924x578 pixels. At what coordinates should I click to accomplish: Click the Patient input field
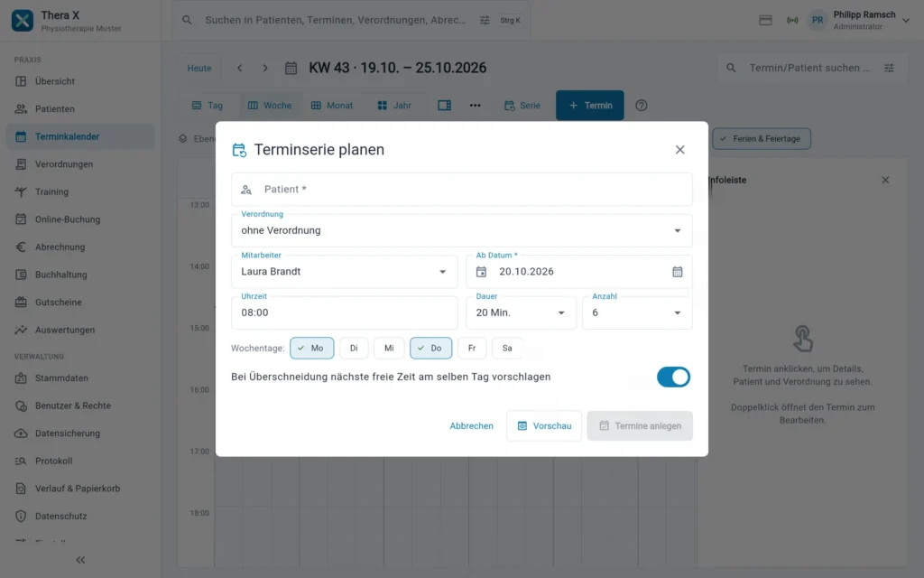coord(461,190)
